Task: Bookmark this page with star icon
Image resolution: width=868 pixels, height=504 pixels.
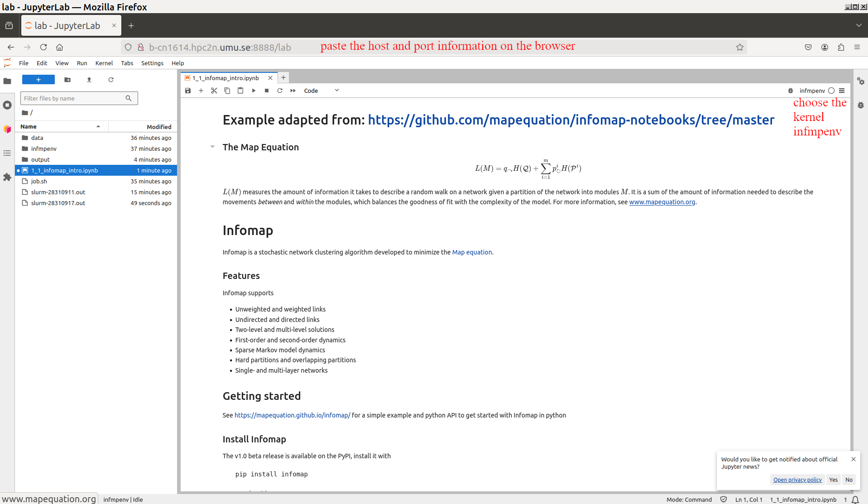Action: (740, 47)
